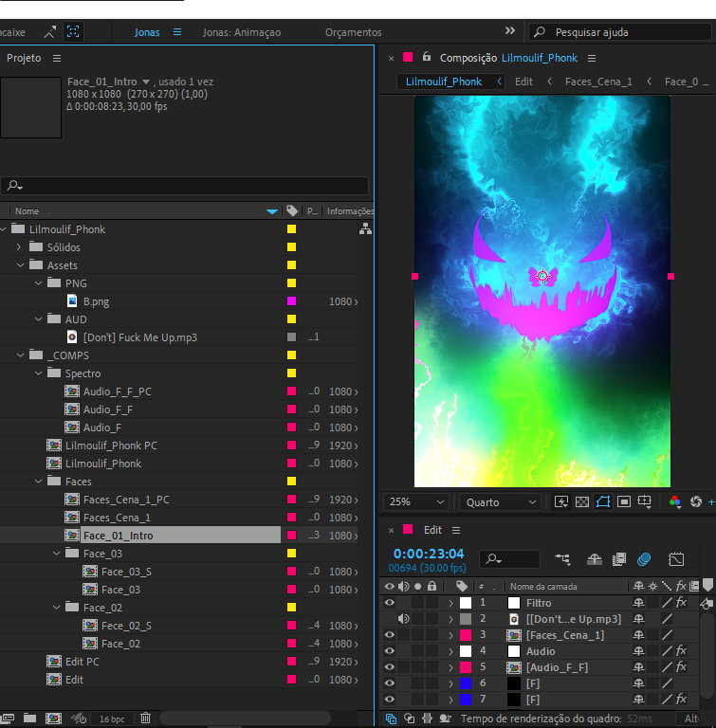Expand the Layer Switches pane
The image size is (716, 728).
[x=391, y=719]
